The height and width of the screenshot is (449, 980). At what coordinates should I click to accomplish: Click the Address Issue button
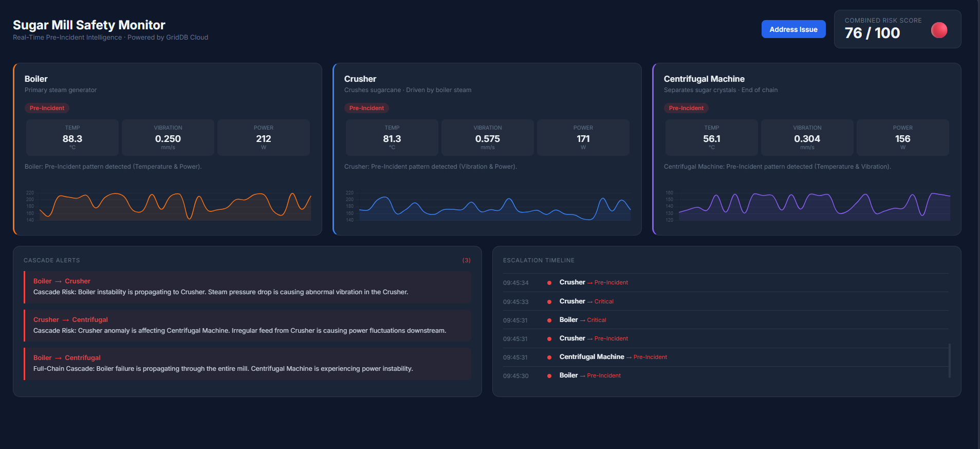(x=793, y=29)
